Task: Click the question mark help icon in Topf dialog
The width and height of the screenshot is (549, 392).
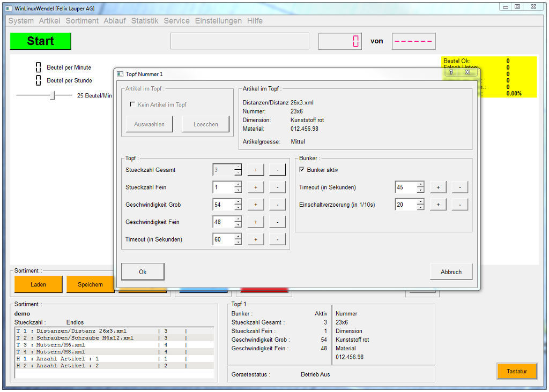Action: pos(451,72)
